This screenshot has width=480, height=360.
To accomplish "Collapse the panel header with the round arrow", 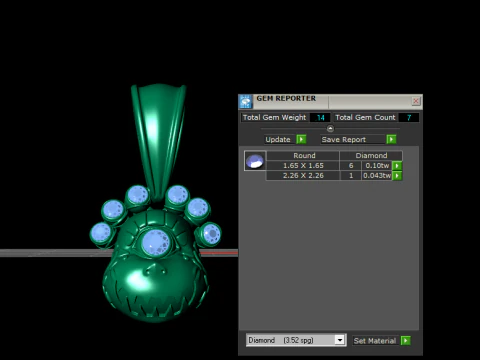I will pos(330,128).
